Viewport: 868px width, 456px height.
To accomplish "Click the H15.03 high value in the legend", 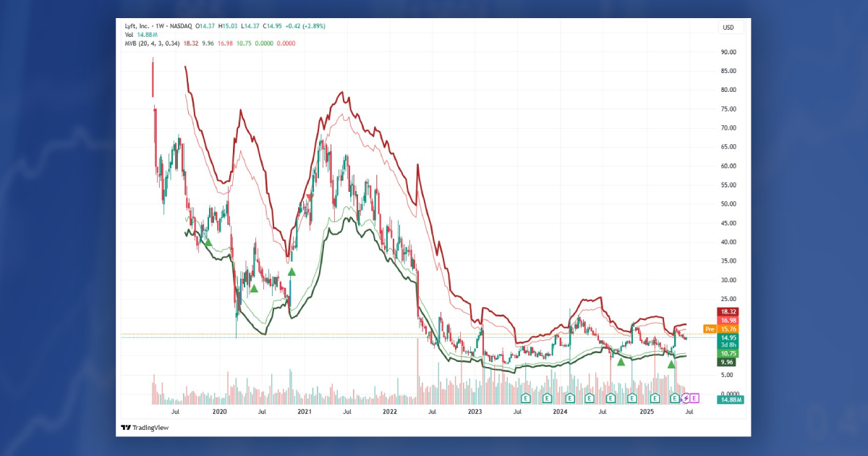I will coord(227,26).
